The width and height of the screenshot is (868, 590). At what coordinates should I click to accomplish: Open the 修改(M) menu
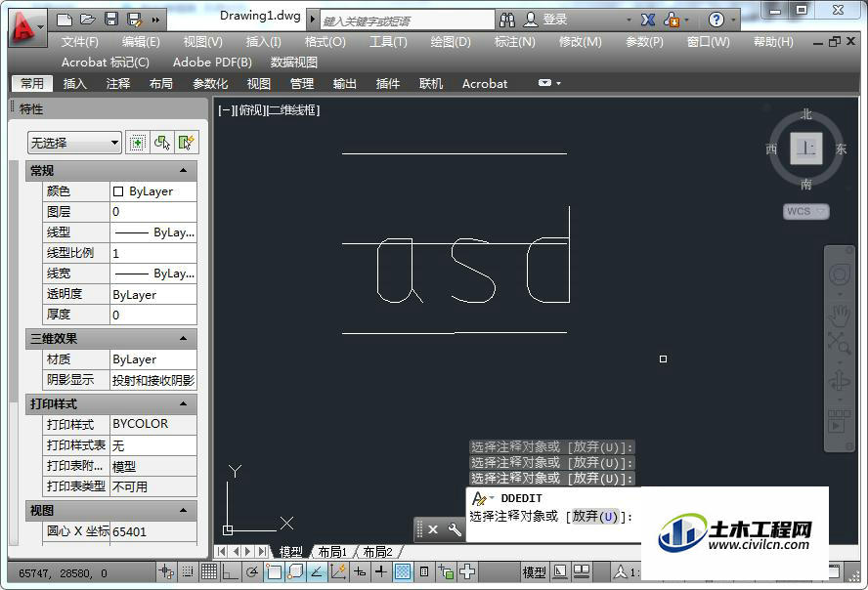click(581, 41)
